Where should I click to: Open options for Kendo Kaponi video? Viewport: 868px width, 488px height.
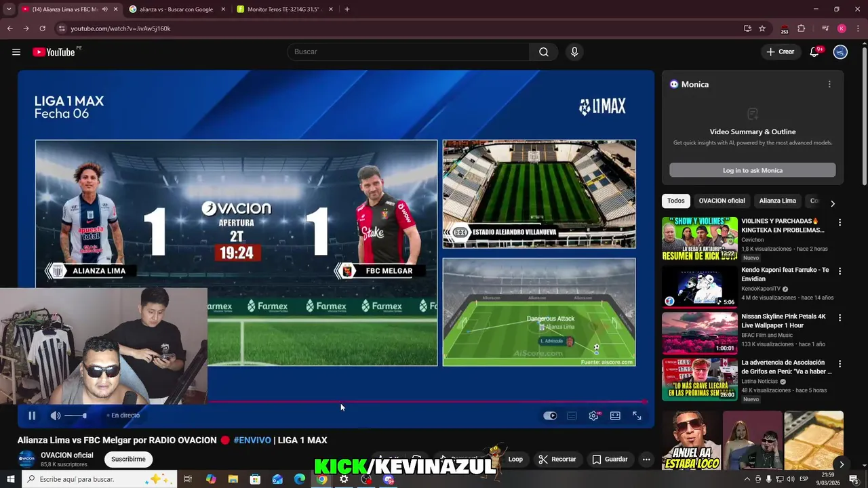(x=840, y=271)
